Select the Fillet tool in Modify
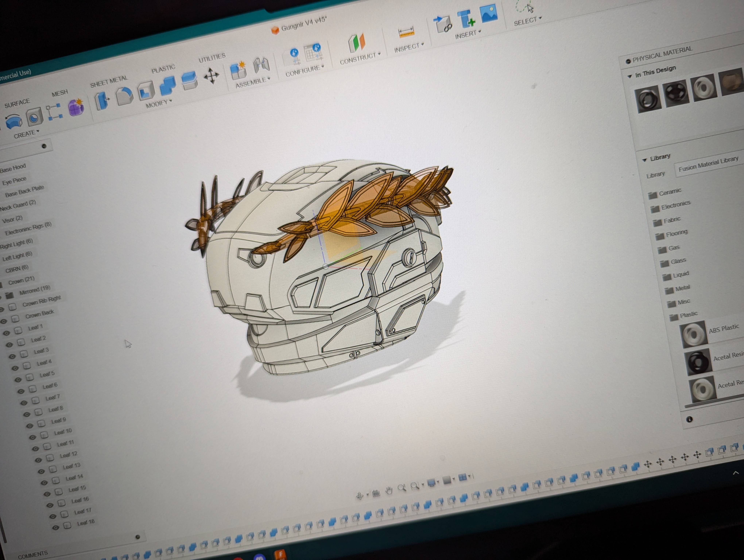744x560 pixels. (x=124, y=96)
